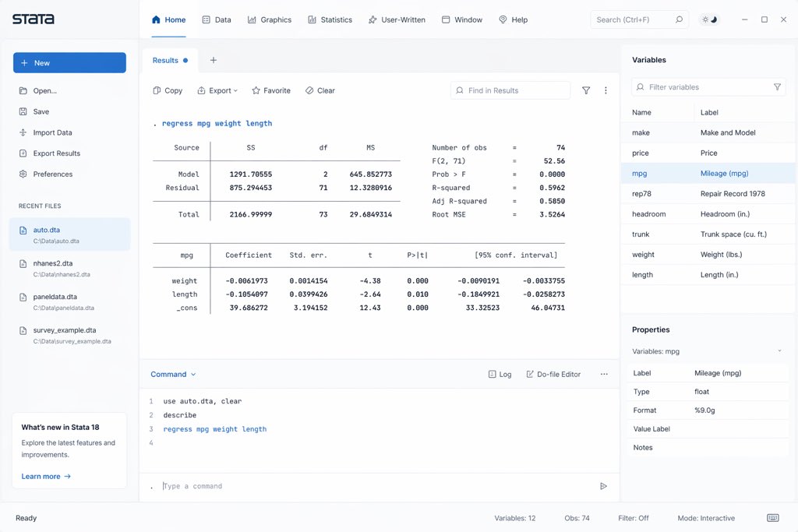Click the Format property value %9.0g
Viewport: 798px width, 532px height.
click(x=704, y=410)
